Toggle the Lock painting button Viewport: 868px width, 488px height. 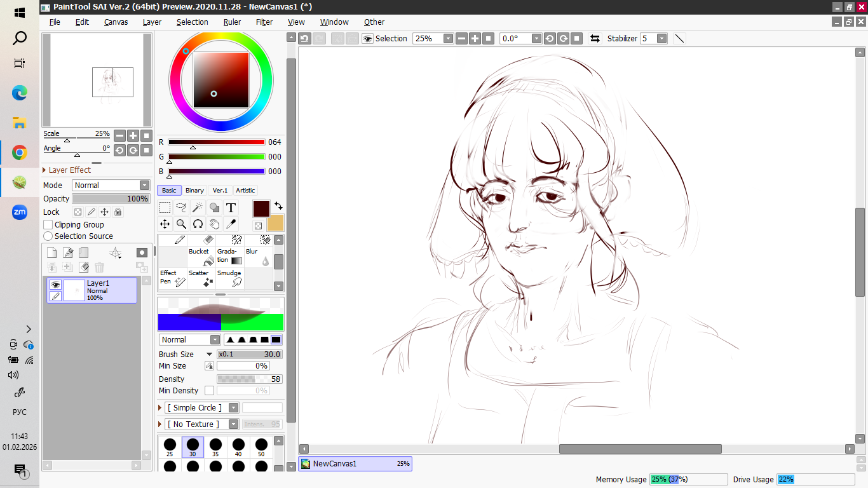[x=92, y=212]
